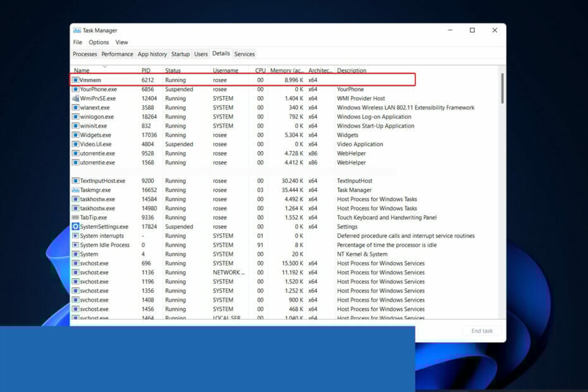Click the SystemSettings.exe gear icon
The image size is (588, 392).
click(75, 226)
